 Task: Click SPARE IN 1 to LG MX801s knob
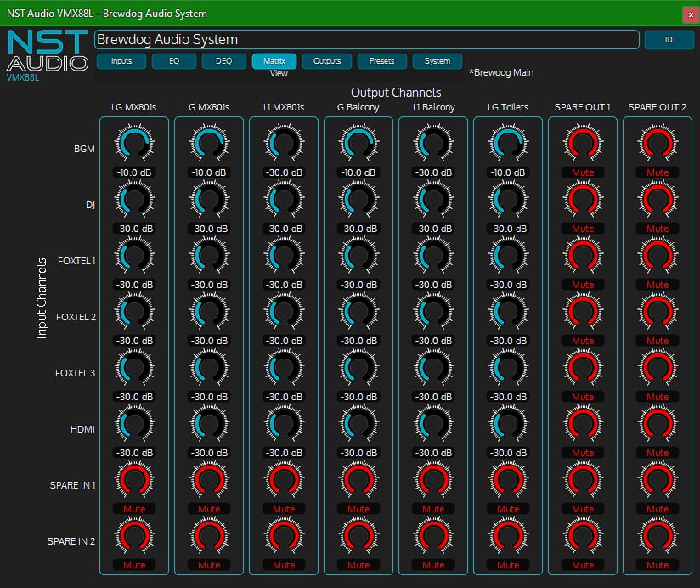pos(134,480)
